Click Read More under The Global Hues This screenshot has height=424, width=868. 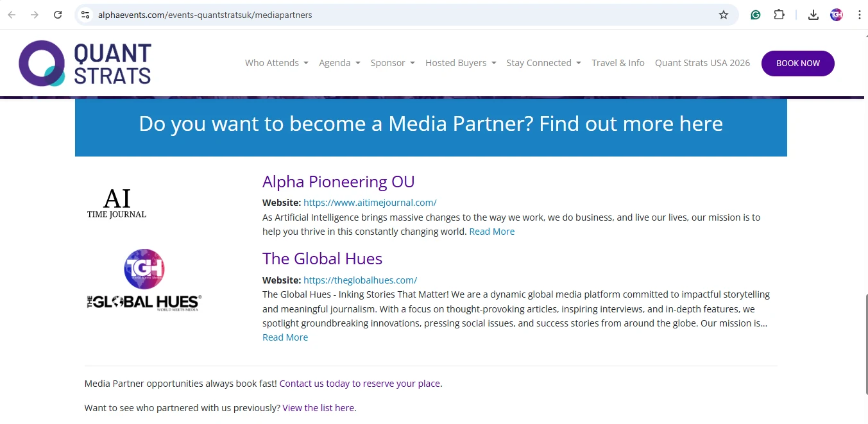point(285,337)
